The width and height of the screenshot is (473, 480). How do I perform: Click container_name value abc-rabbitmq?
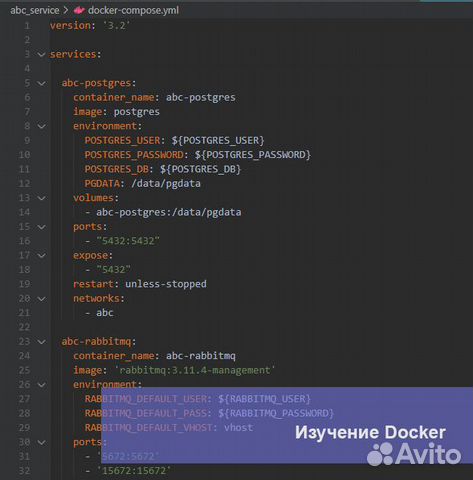coord(201,356)
